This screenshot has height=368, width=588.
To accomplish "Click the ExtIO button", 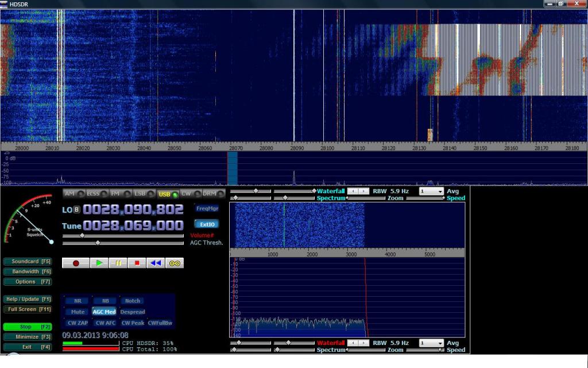I will pos(207,224).
